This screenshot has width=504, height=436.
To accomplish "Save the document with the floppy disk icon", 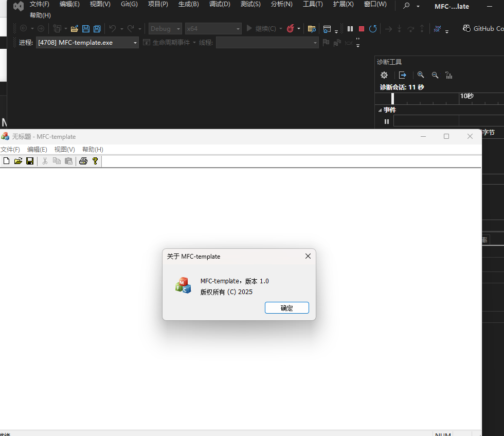I will tap(30, 161).
